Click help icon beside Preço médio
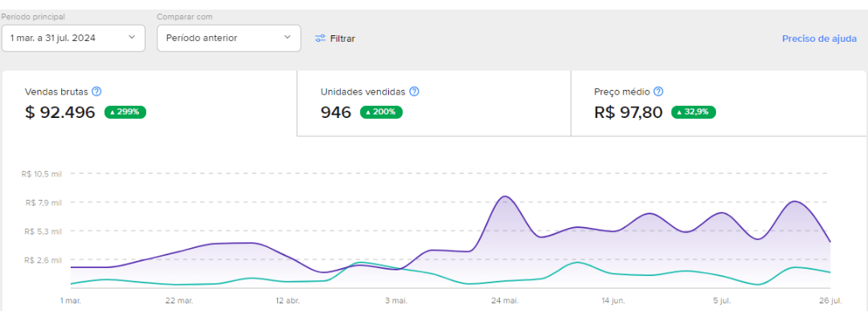The width and height of the screenshot is (868, 321). pos(658,91)
